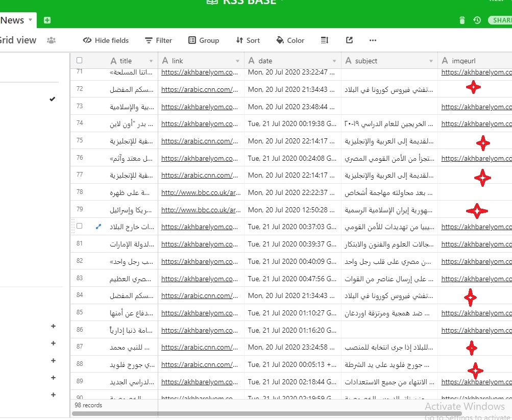Screen dimensions: 512x420
Task: Select row number 85
Action: pyautogui.click(x=80, y=312)
